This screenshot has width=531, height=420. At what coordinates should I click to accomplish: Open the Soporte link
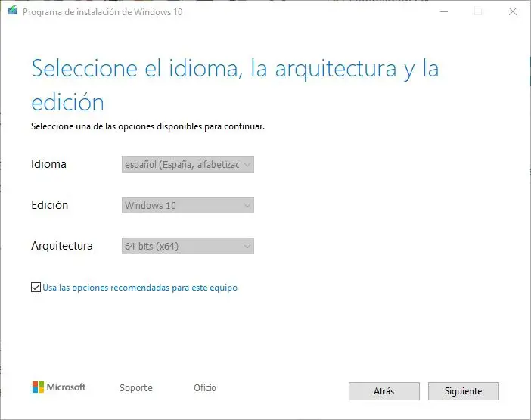pos(136,388)
